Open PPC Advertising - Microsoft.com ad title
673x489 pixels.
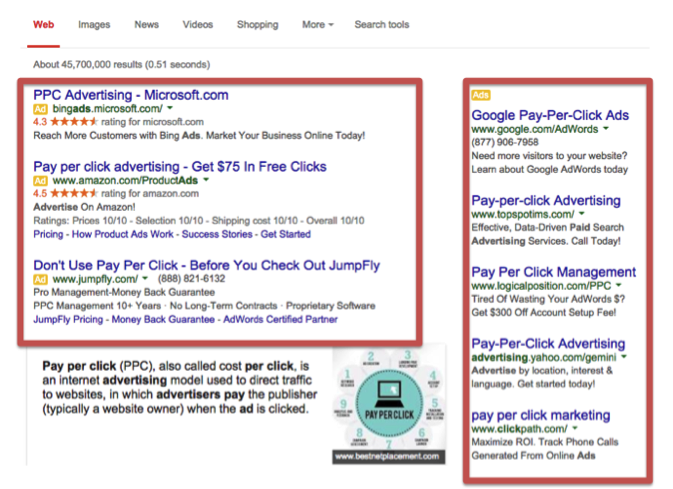pyautogui.click(x=130, y=95)
